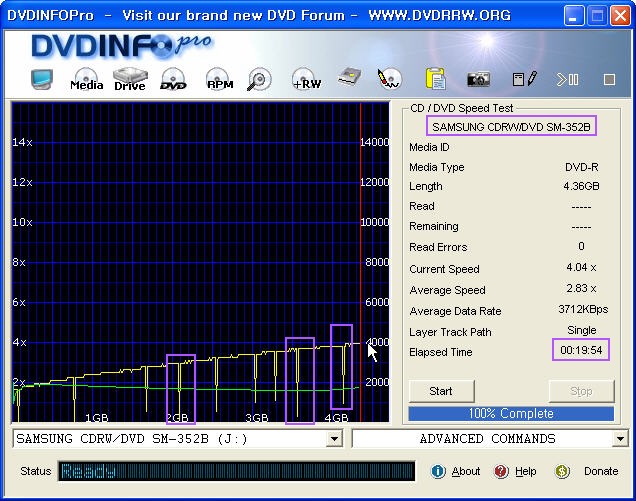The width and height of the screenshot is (636, 501).
Task: Click the Donate dollar icon
Action: coord(562,471)
